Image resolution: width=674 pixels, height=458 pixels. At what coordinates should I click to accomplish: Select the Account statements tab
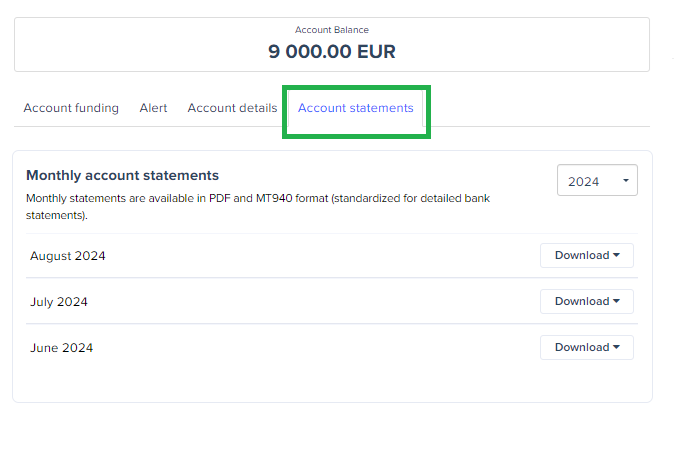click(x=355, y=108)
